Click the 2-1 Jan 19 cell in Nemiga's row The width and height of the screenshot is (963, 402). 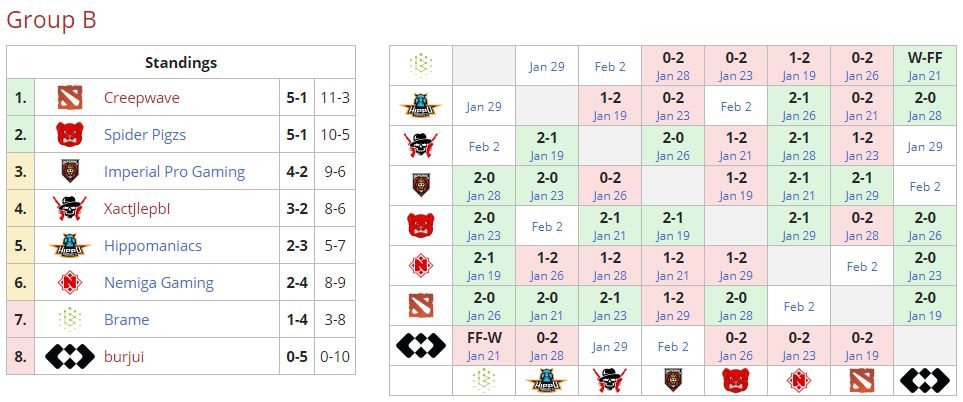pyautogui.click(x=483, y=266)
